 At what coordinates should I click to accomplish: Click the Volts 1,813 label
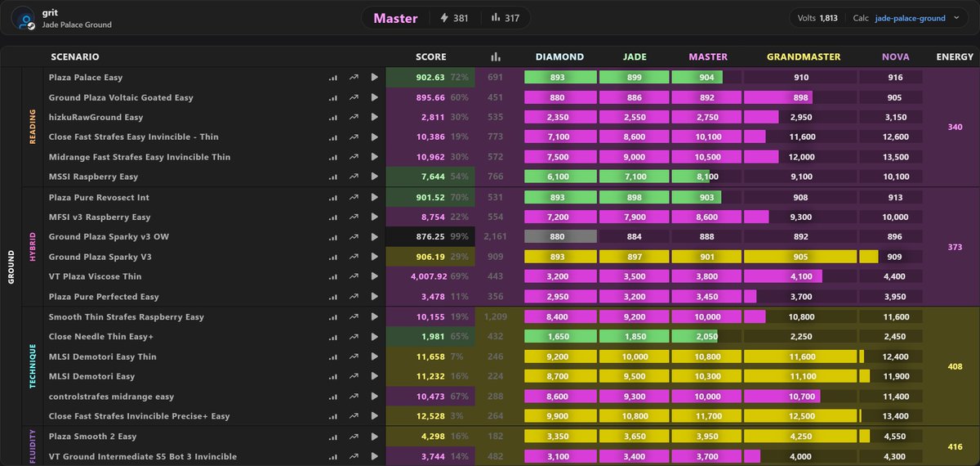tap(817, 18)
